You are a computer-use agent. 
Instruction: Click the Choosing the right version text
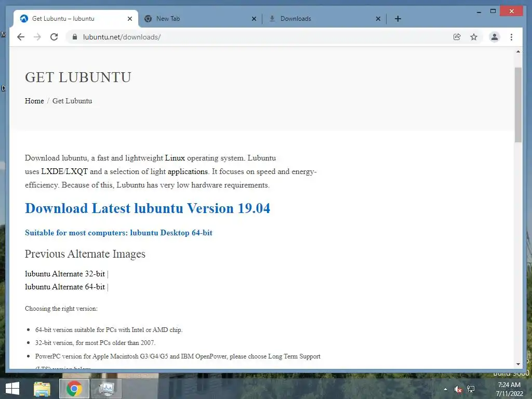tap(61, 309)
